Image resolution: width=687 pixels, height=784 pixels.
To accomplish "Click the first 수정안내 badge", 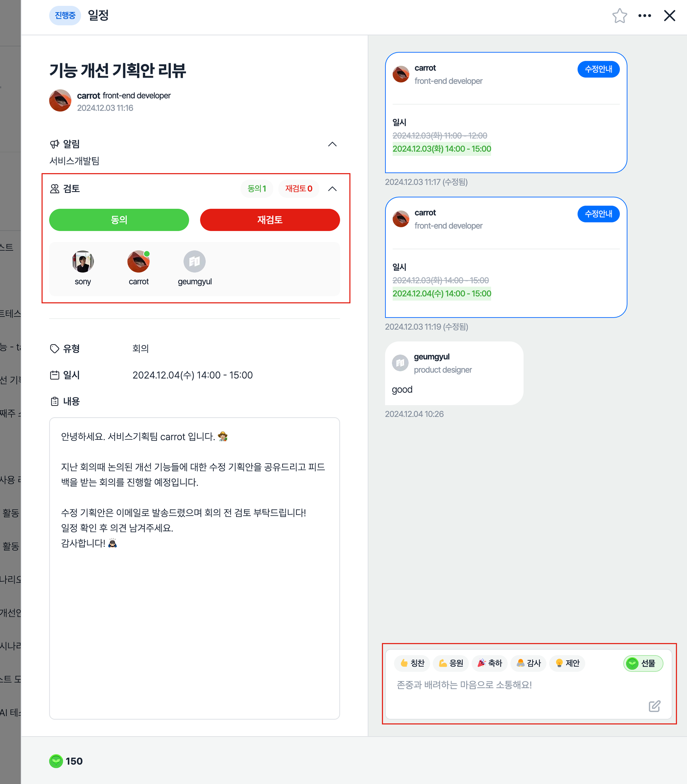I will point(598,69).
